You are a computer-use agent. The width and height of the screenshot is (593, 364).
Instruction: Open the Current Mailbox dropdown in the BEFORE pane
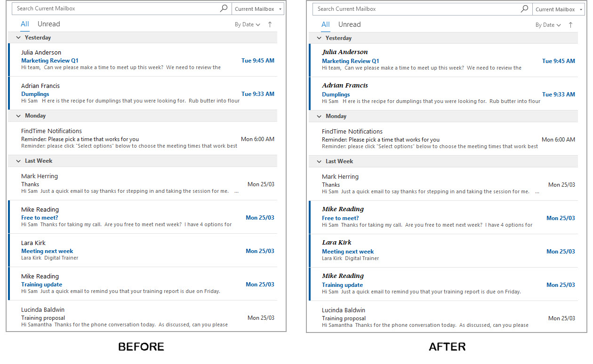click(257, 8)
